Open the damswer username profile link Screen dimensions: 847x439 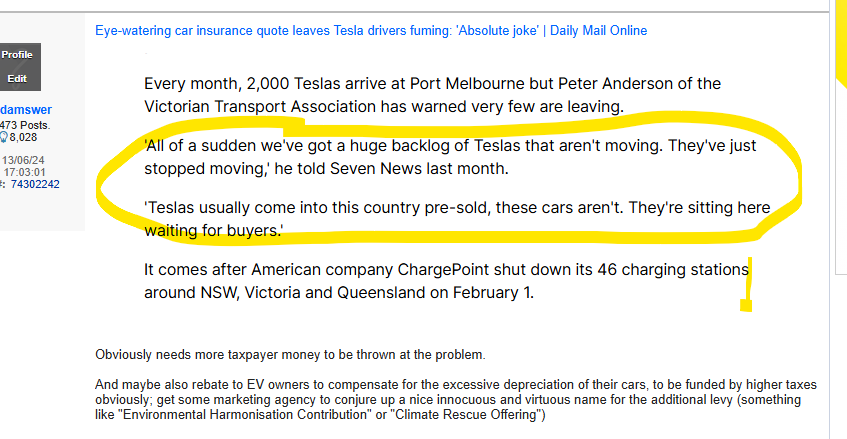point(26,110)
